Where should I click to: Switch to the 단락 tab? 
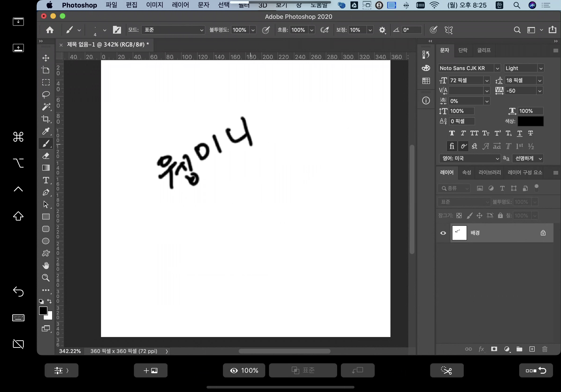463,50
